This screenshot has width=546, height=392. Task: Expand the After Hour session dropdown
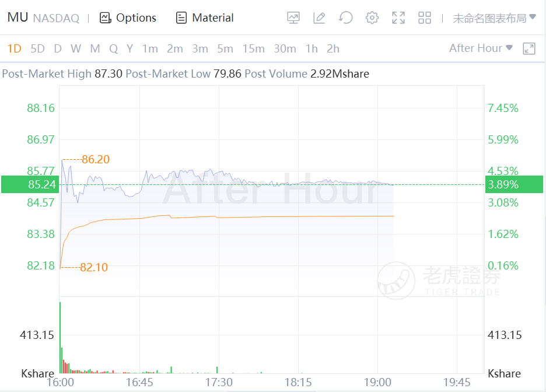tap(481, 48)
